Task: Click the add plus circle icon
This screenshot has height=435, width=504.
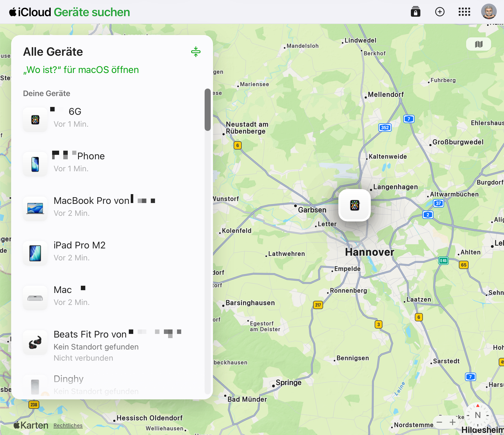Action: tap(440, 12)
